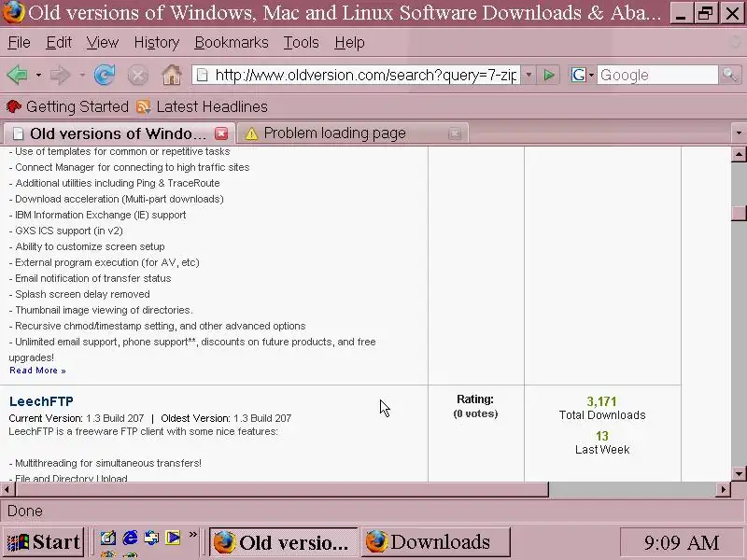Open the File menu
The width and height of the screenshot is (747, 560).
point(19,42)
